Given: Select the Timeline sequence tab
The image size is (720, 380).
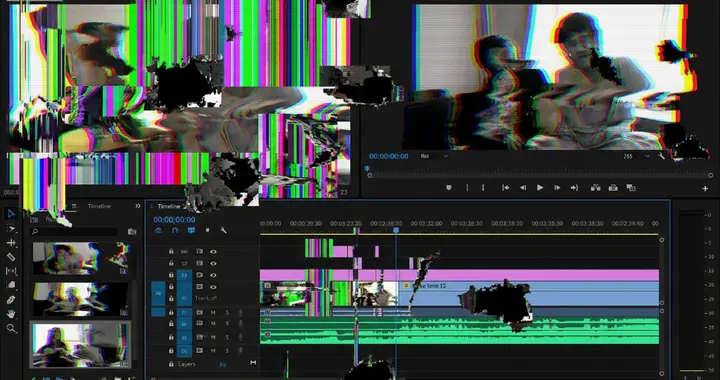Looking at the screenshot, I should tap(169, 206).
